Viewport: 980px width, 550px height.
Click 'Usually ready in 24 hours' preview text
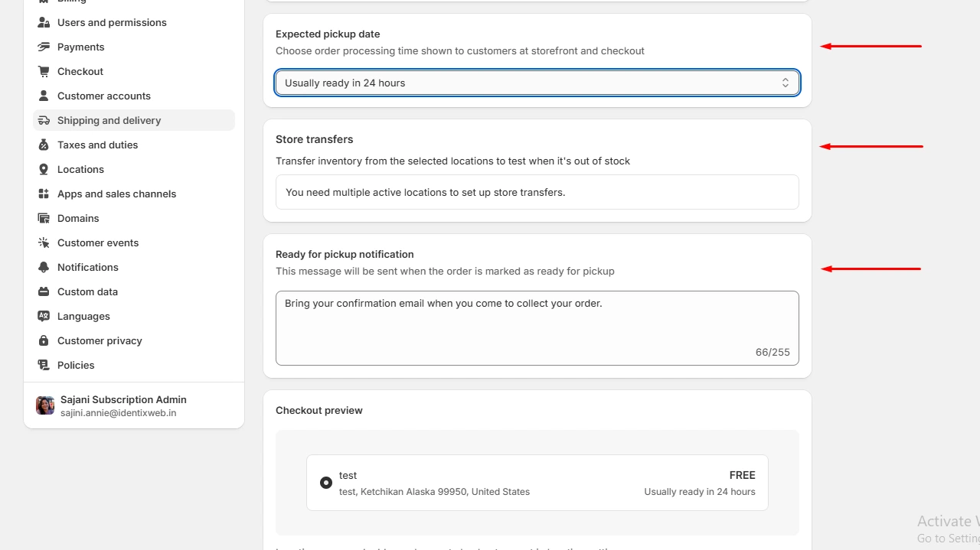700,492
